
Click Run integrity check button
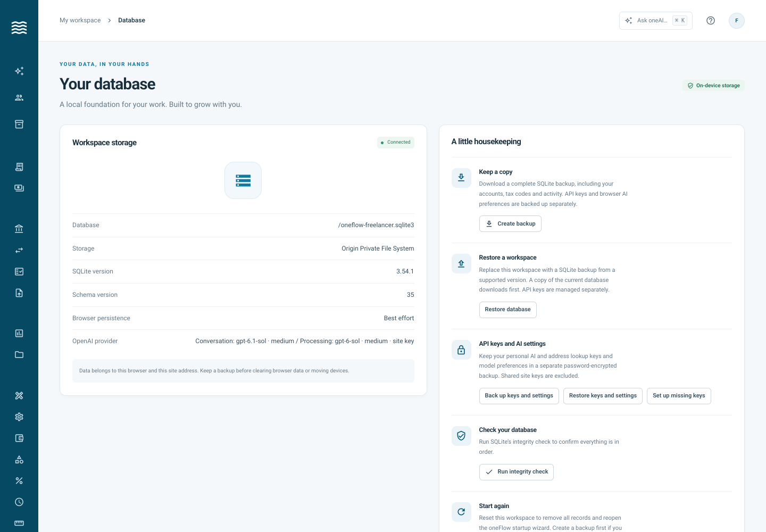[516, 472]
